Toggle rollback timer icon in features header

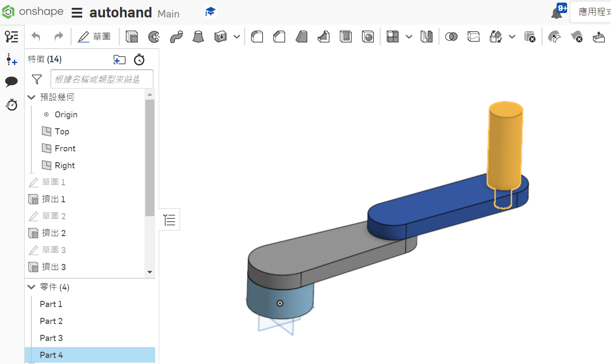click(139, 60)
